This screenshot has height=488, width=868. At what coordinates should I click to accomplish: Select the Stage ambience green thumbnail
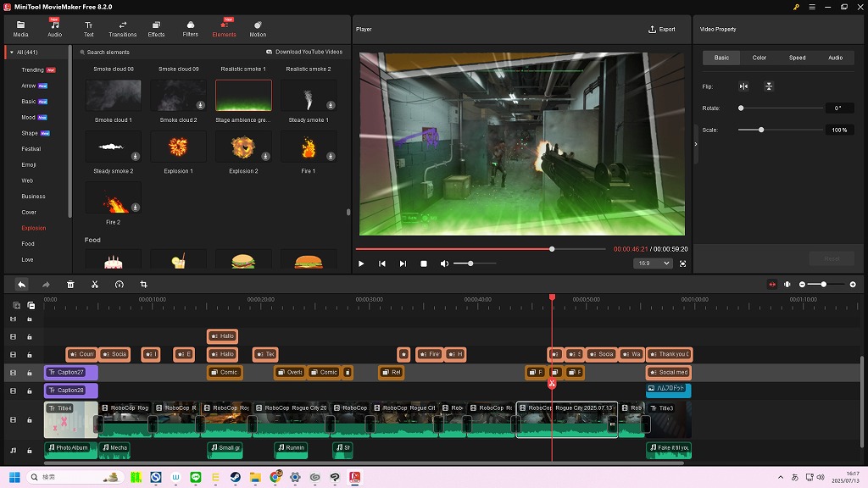[x=243, y=95]
